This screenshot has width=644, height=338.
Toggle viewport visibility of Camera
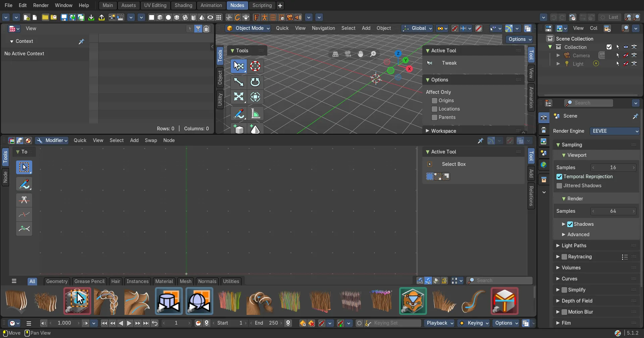click(x=626, y=56)
